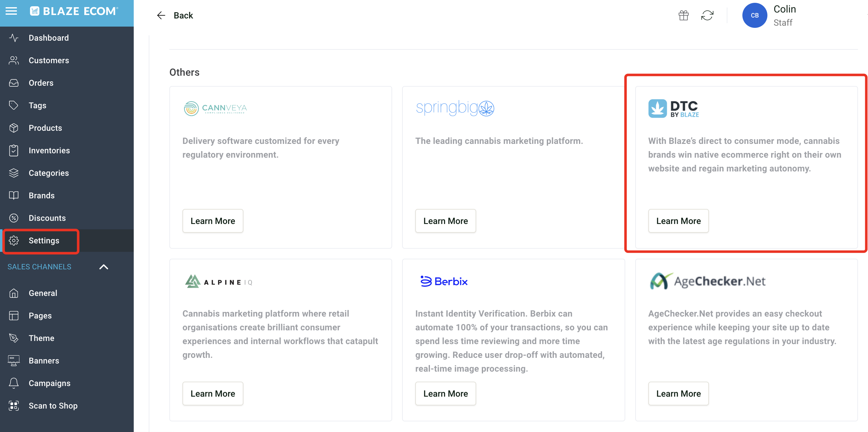Viewport: 868px width, 432px height.
Task: Click the Orders inbox icon
Action: [13, 83]
